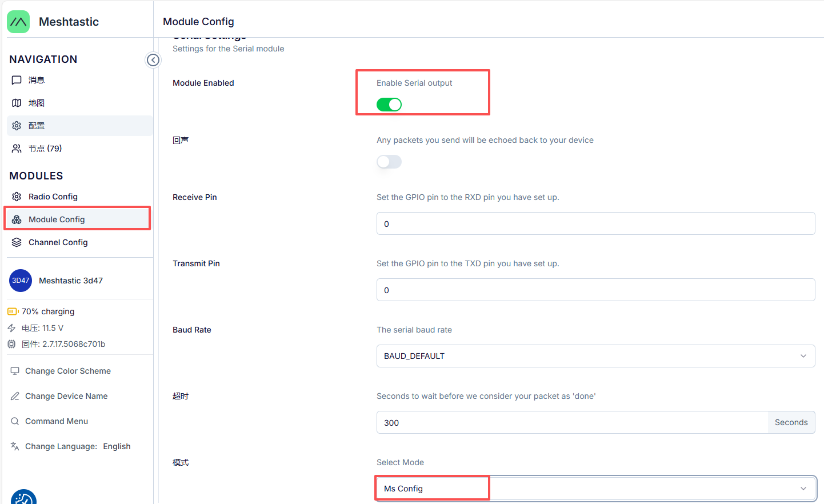Screen dimensions: 824x504
Task: Click Change Language: English
Action: tap(78, 446)
